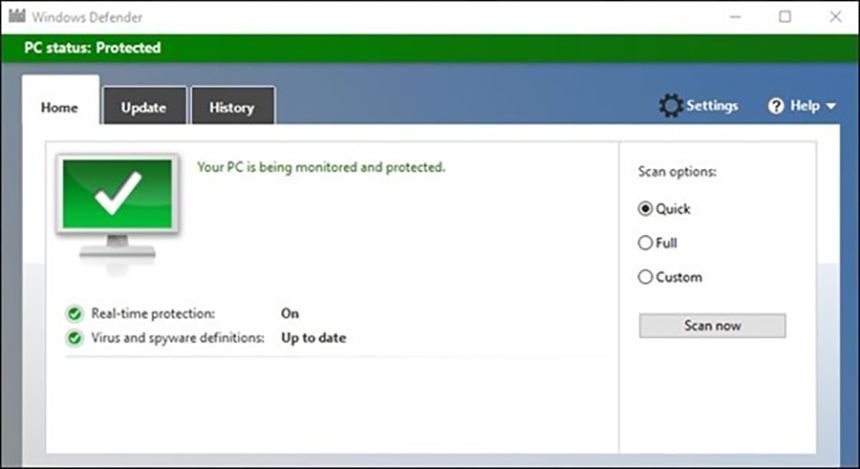The width and height of the screenshot is (860, 469).
Task: Expand the Help dropdown arrow
Action: 831,106
